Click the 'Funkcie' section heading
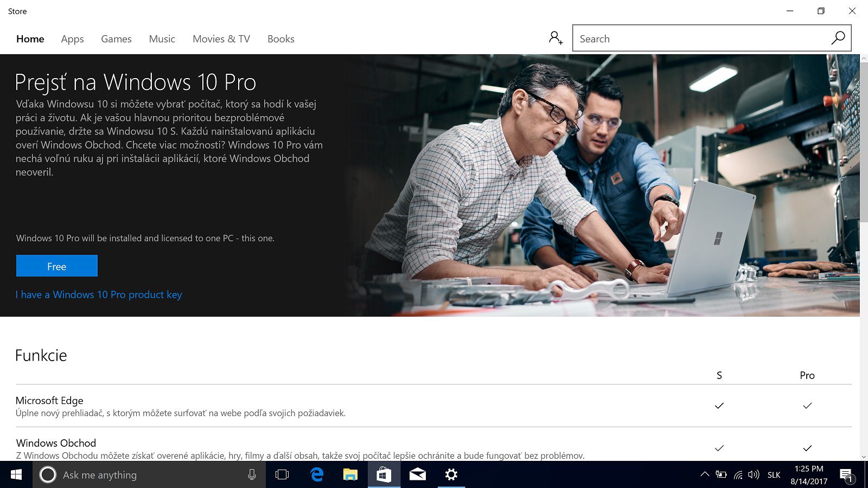Viewport: 868px width, 488px height. click(x=41, y=355)
